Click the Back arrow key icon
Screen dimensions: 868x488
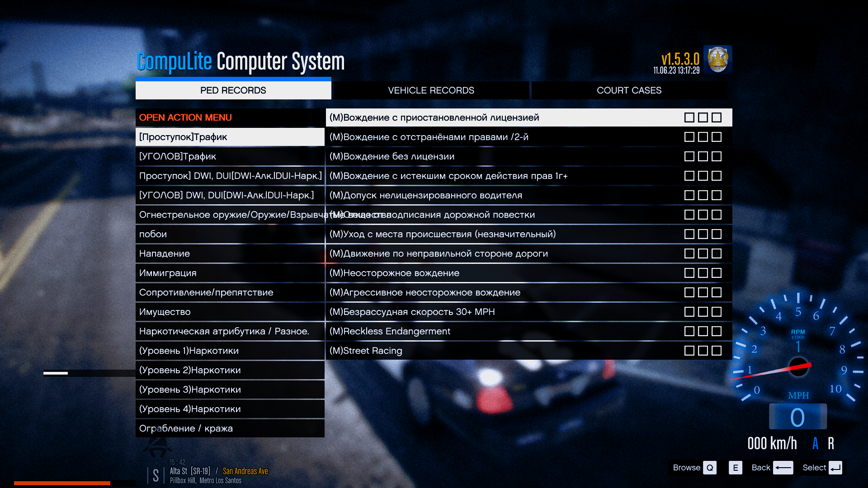783,468
